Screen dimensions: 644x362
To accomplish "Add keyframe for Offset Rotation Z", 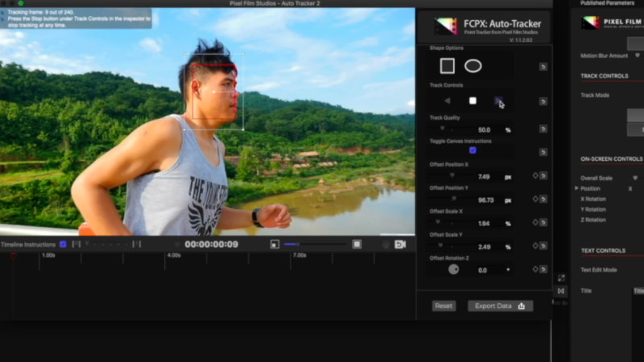I will [x=535, y=269].
